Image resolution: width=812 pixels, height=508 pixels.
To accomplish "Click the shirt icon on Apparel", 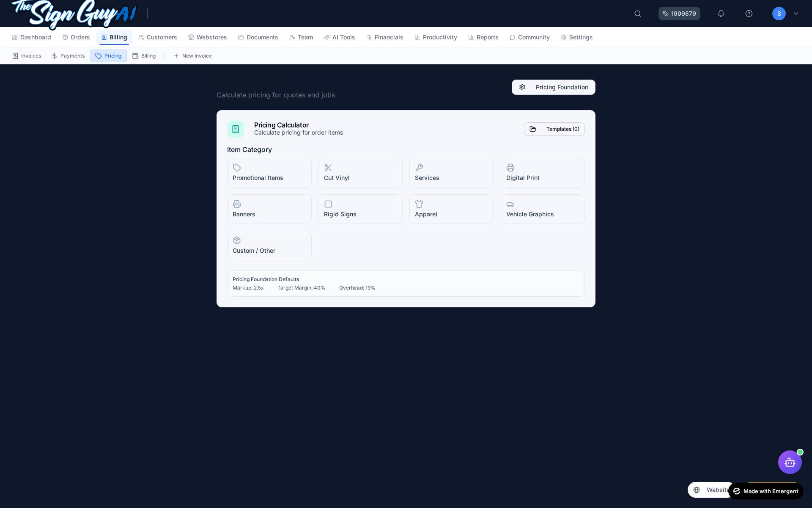I will (419, 204).
